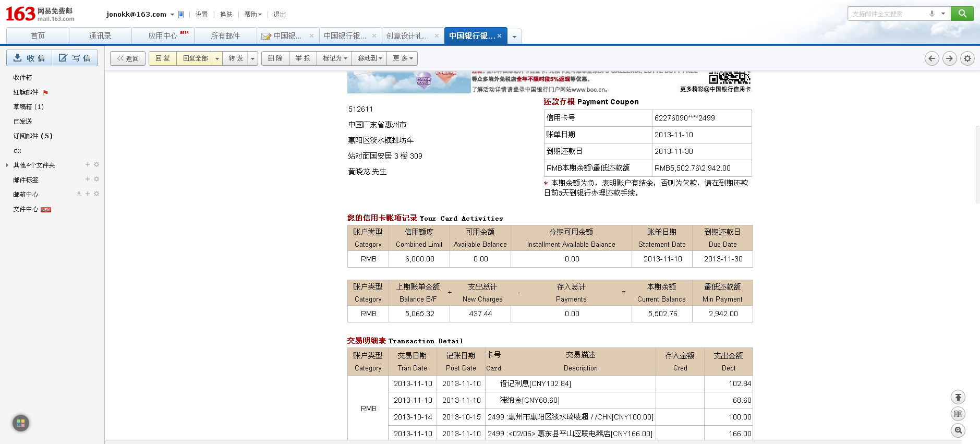Image resolution: width=980 pixels, height=444 pixels.
Task: Expand the tab list dropdown arrow
Action: pos(514,37)
